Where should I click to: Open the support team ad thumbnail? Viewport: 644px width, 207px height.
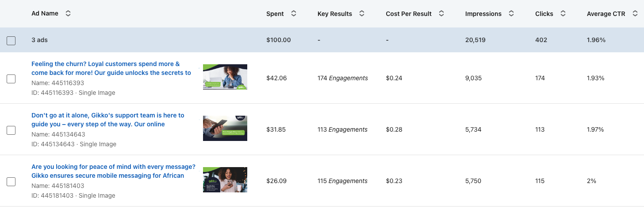click(225, 129)
